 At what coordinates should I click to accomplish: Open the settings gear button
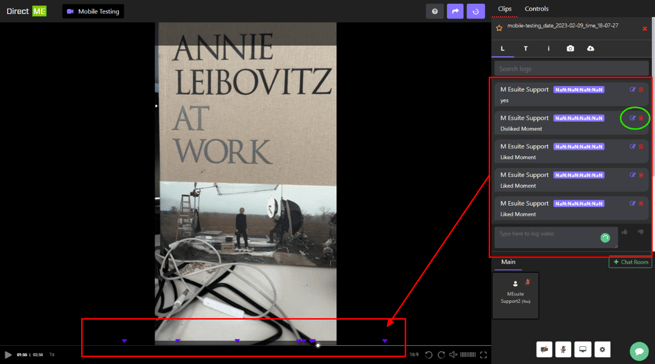[x=602, y=349]
